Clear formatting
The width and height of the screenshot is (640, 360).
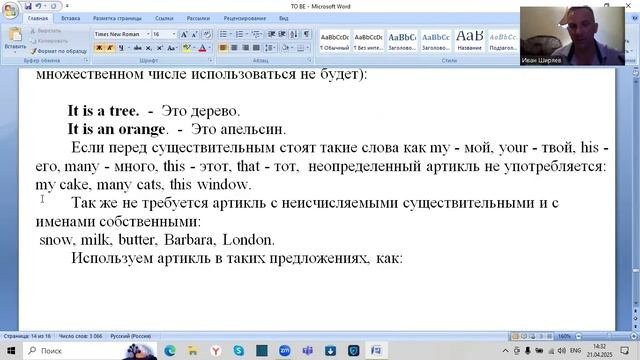click(x=207, y=34)
